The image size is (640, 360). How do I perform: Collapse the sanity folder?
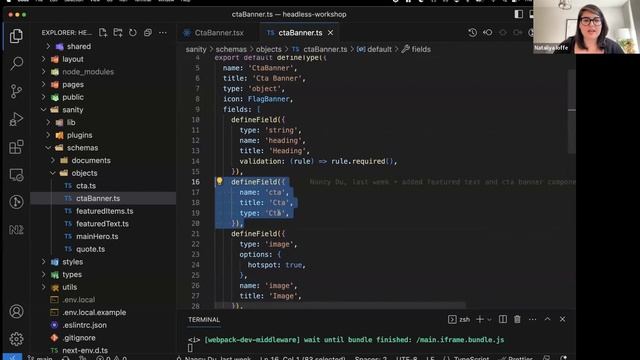tap(73, 110)
